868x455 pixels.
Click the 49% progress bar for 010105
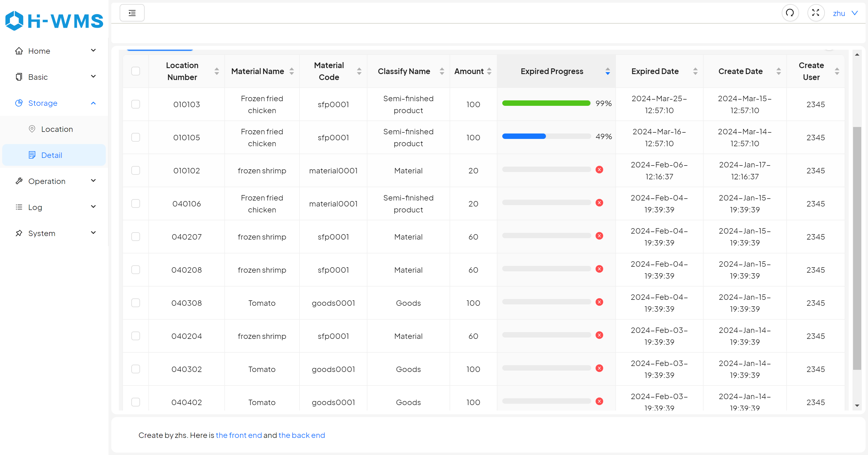pyautogui.click(x=546, y=136)
